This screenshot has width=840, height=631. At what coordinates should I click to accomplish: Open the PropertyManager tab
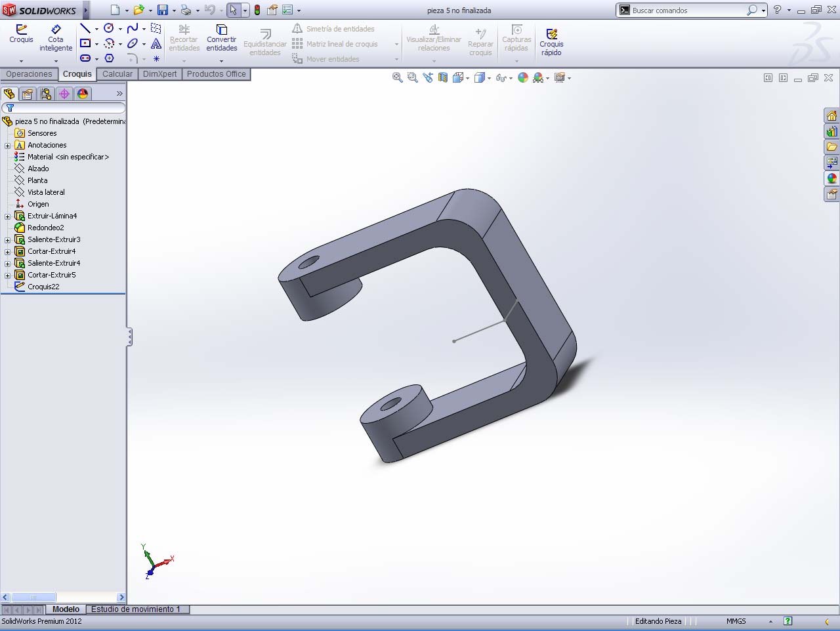pos(28,94)
